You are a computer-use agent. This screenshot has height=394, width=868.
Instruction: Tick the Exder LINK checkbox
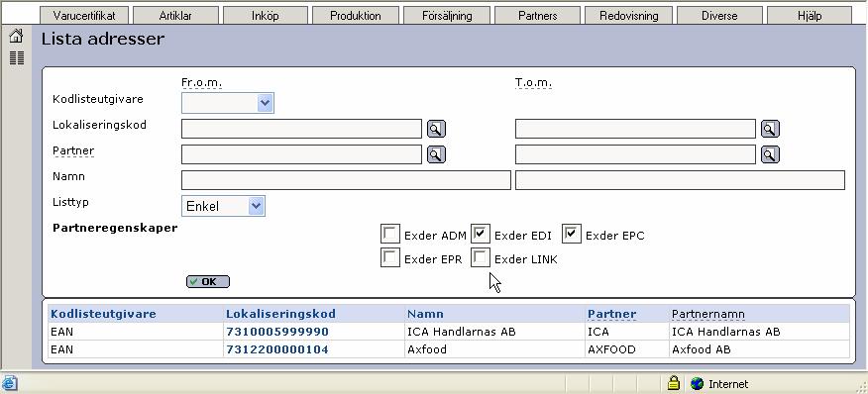tap(481, 257)
